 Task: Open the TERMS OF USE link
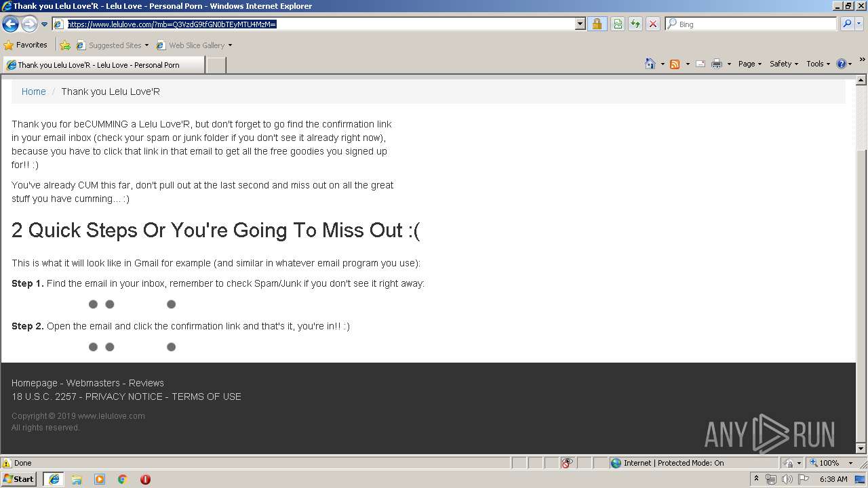[206, 396]
